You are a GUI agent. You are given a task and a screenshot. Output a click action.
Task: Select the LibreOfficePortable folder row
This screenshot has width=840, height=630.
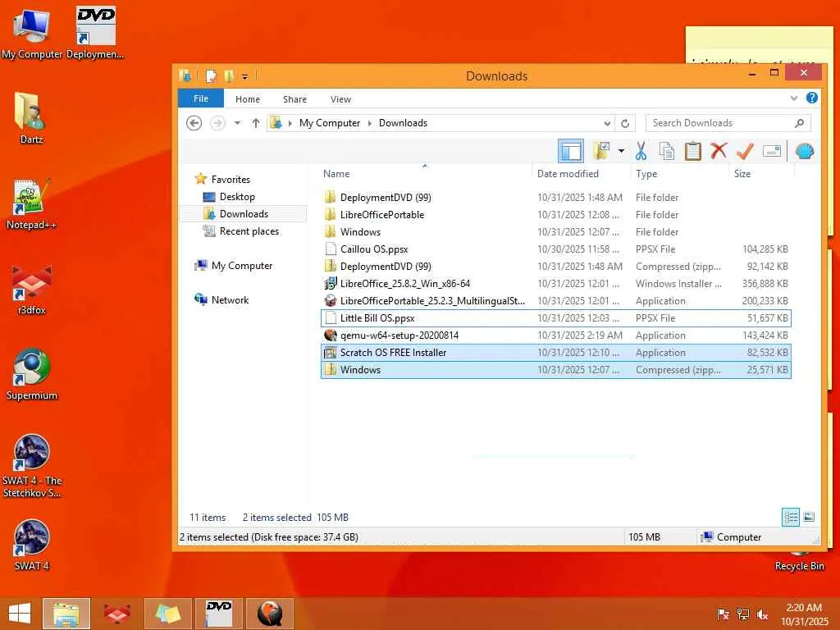pos(555,214)
